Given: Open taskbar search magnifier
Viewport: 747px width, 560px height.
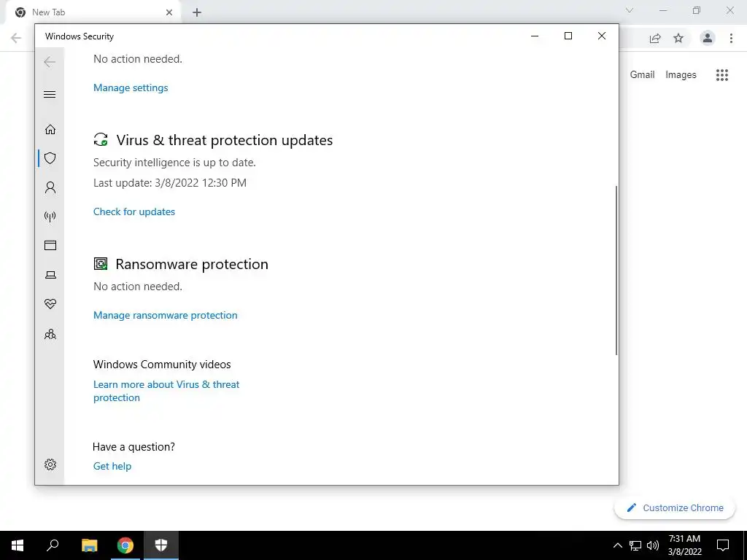Looking at the screenshot, I should [53, 545].
